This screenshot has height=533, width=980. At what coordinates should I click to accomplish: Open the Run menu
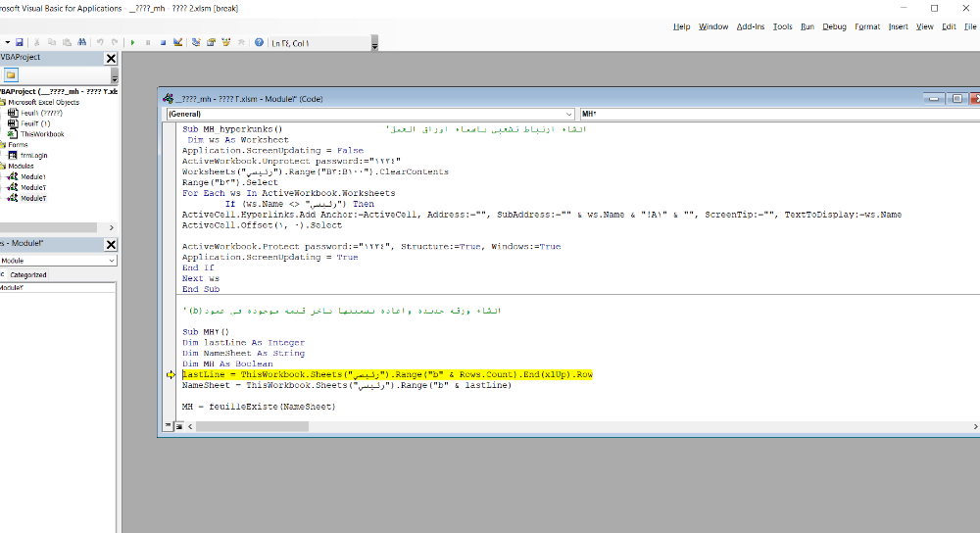pyautogui.click(x=807, y=26)
